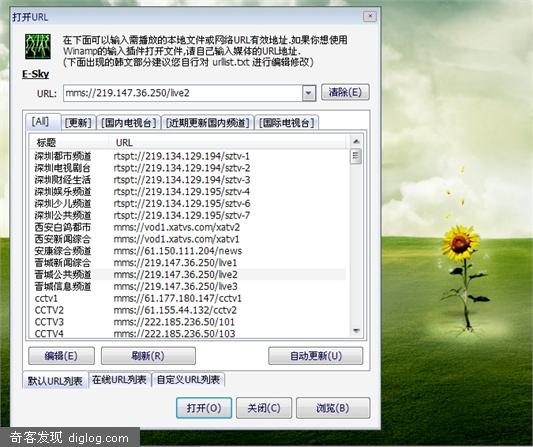533x447 pixels.
Task: Expand the URL address dropdown arrow
Action: (309, 93)
